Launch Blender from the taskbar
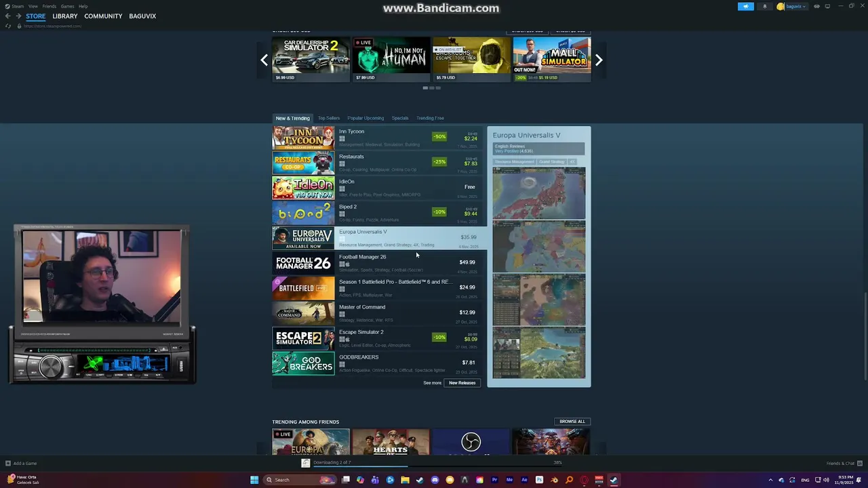Image resolution: width=868 pixels, height=488 pixels. [x=554, y=480]
